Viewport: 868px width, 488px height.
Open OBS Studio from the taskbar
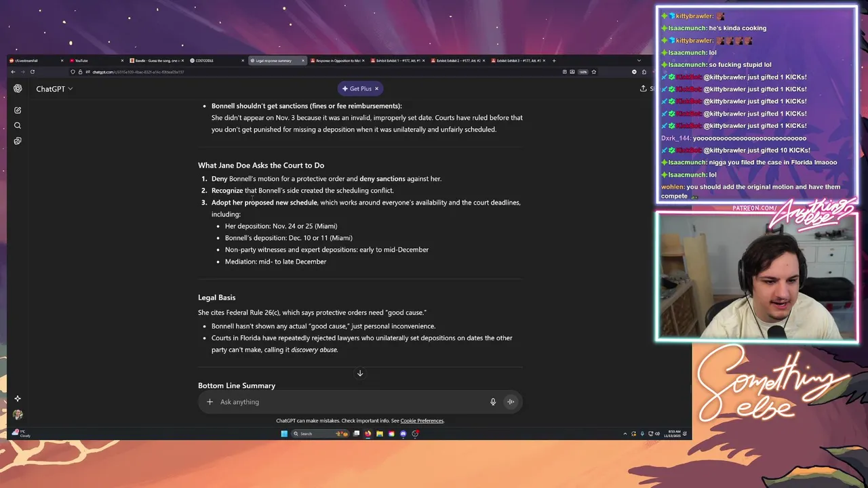pos(415,434)
